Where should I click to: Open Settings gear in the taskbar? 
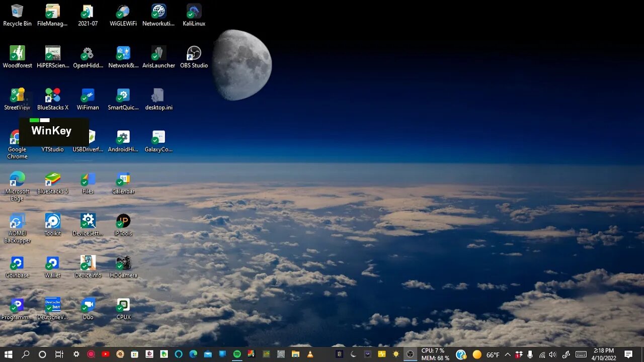coord(76,354)
